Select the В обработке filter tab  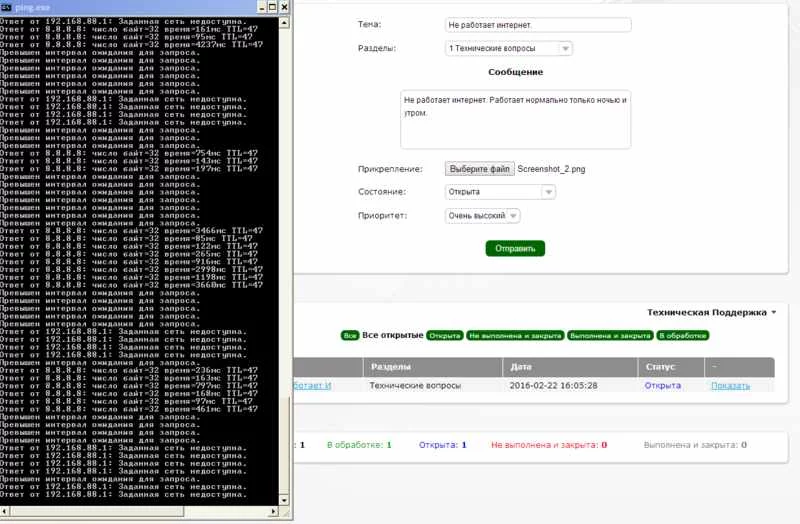click(x=683, y=336)
